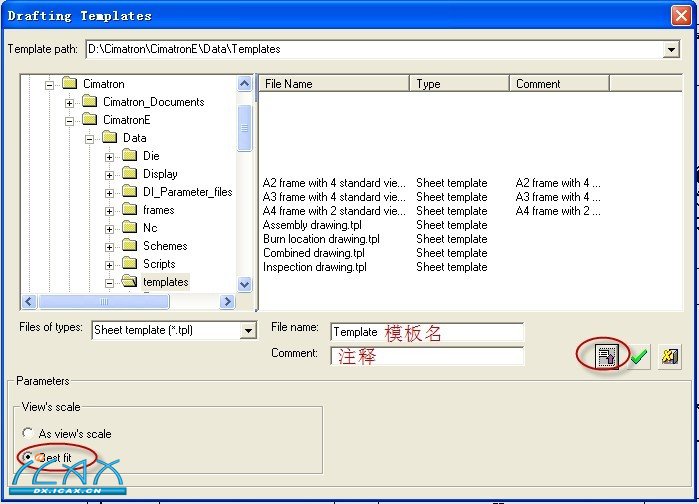Select As view's scale radio button
Screen dimensions: 699x504
point(28,433)
